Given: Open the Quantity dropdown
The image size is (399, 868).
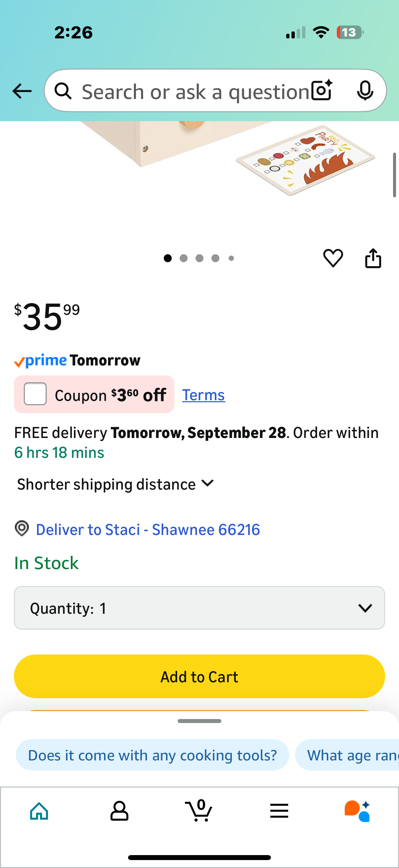Looking at the screenshot, I should point(199,608).
